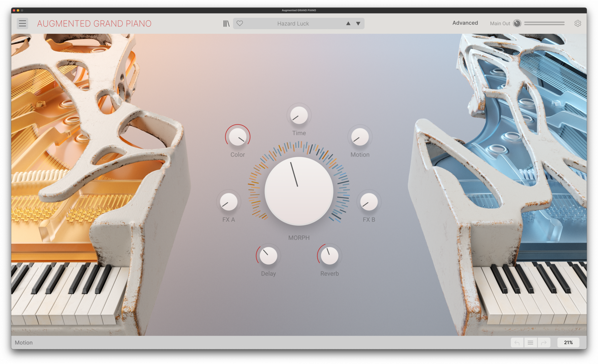Toggle the Reverb knob

click(x=329, y=255)
